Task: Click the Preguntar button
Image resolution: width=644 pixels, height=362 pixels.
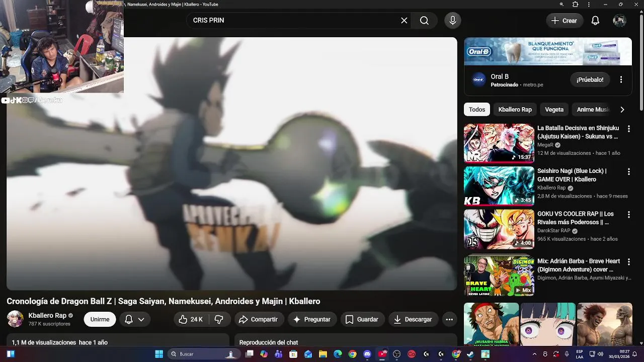Action: pyautogui.click(x=312, y=319)
